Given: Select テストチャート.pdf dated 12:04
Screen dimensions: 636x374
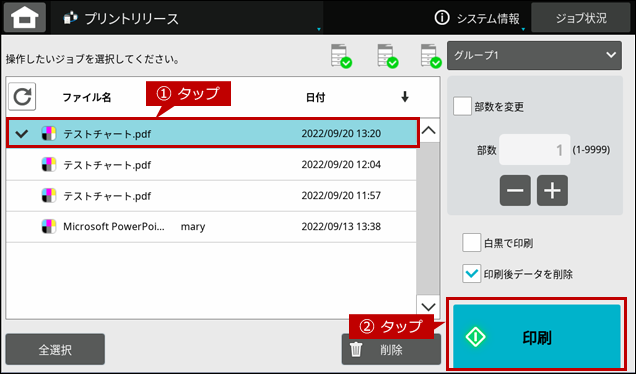Looking at the screenshot, I should tap(211, 165).
